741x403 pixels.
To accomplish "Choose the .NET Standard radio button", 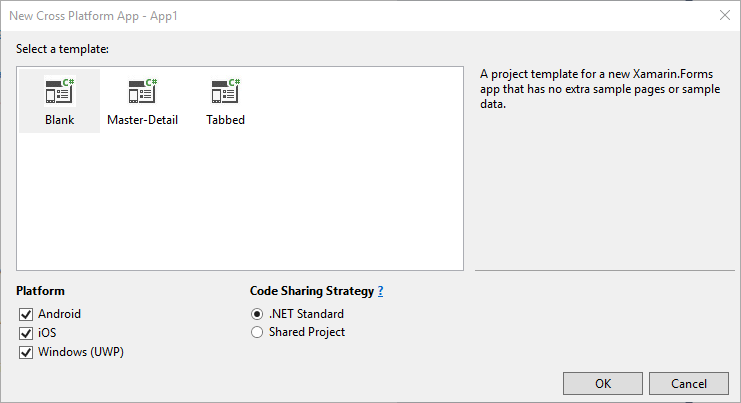I will [257, 314].
